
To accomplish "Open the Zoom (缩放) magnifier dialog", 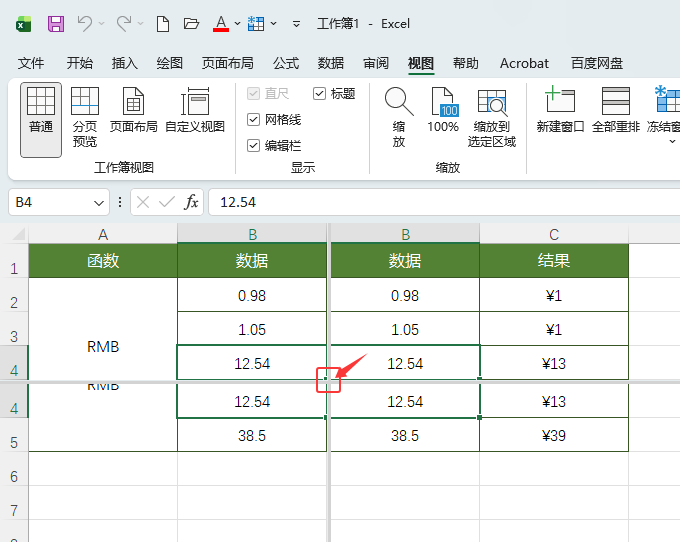I will point(399,117).
